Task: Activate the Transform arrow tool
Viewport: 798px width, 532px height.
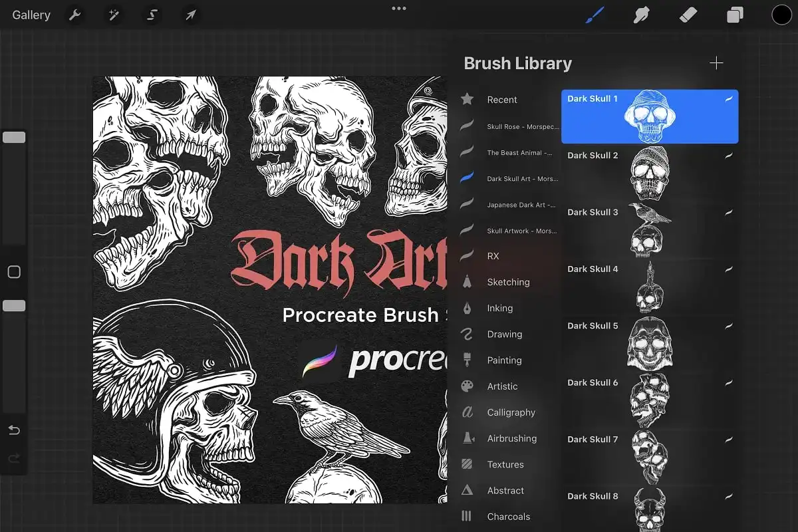Action: [191, 15]
